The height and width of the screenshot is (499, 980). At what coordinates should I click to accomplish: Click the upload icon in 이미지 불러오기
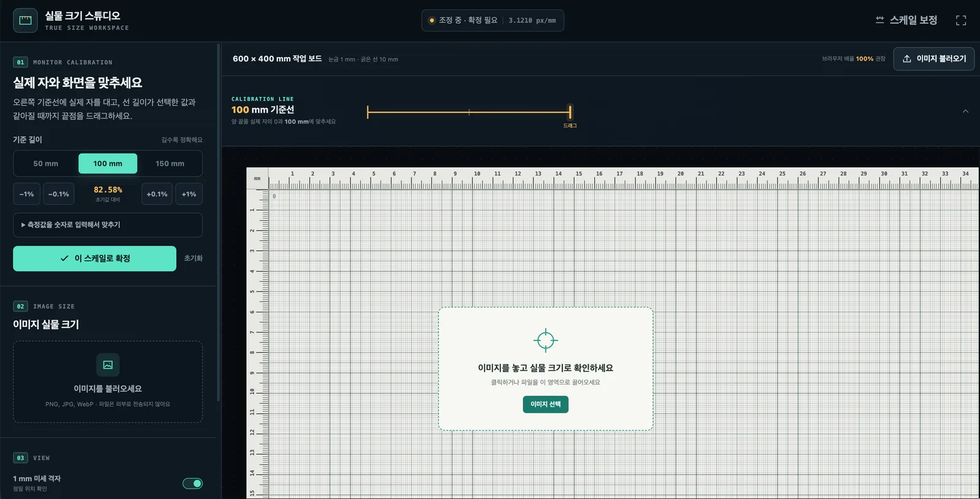(907, 59)
